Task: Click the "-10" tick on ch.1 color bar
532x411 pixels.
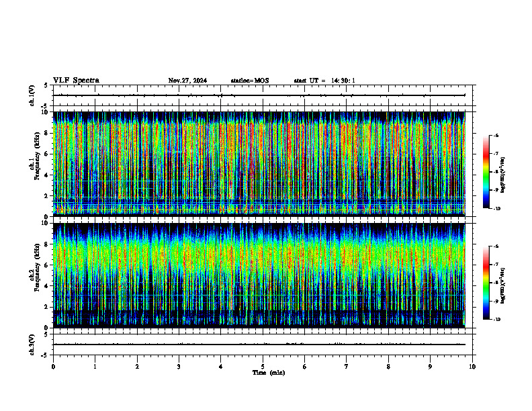Action: [x=496, y=209]
